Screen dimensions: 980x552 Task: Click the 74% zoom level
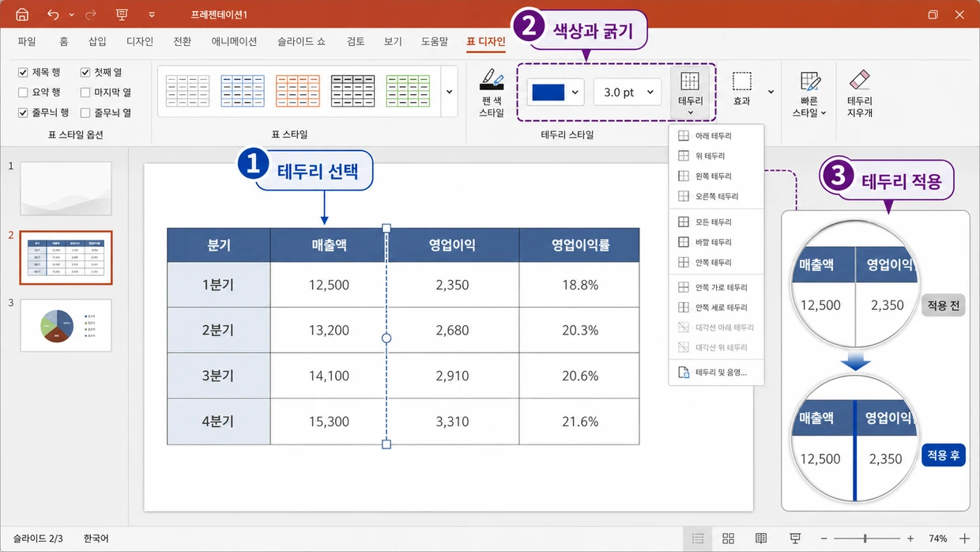938,539
